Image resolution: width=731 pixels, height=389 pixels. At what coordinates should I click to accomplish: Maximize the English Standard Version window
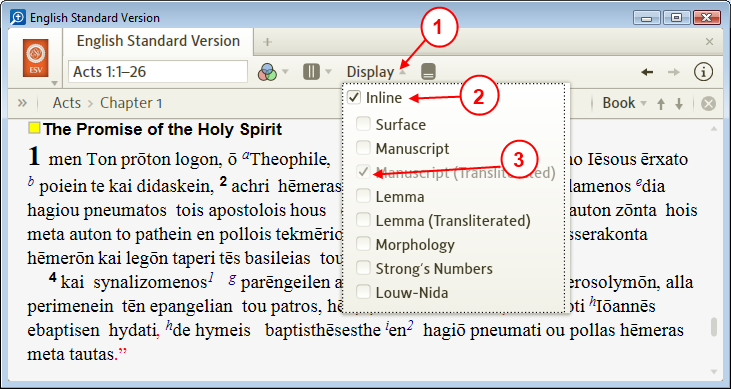pyautogui.click(x=676, y=18)
